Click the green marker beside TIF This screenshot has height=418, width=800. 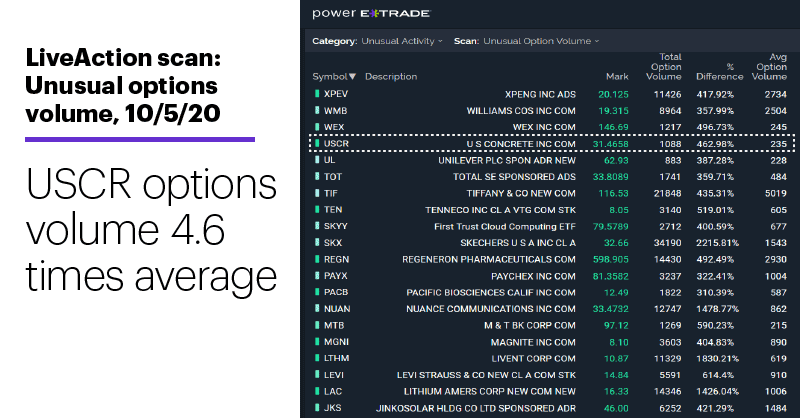tap(317, 193)
